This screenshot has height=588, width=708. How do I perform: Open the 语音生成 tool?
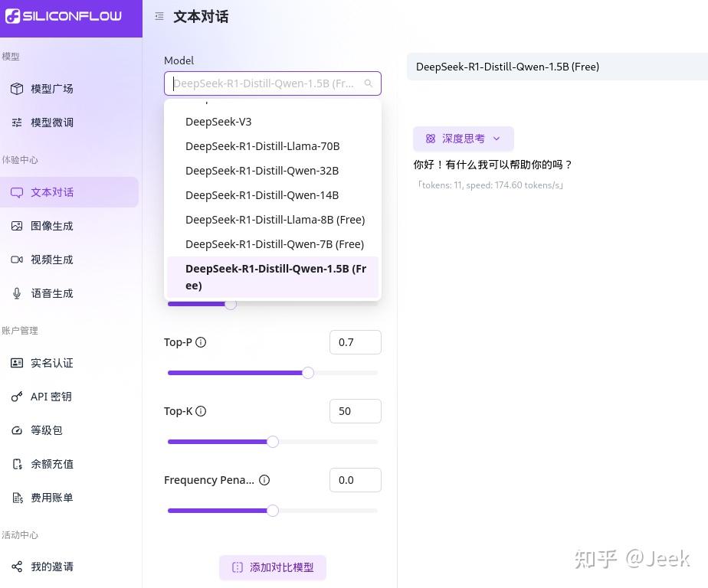point(52,293)
